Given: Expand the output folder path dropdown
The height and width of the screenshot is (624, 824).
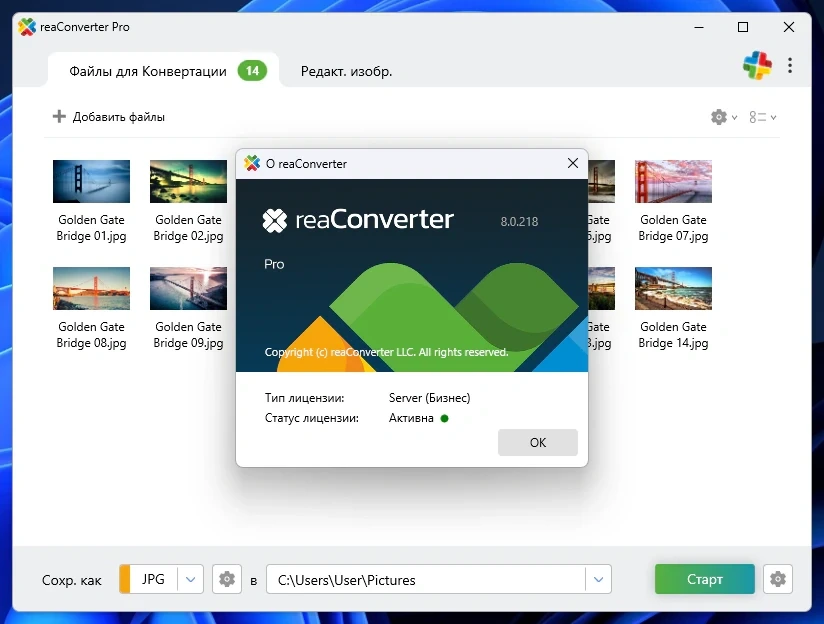Looking at the screenshot, I should pos(598,579).
